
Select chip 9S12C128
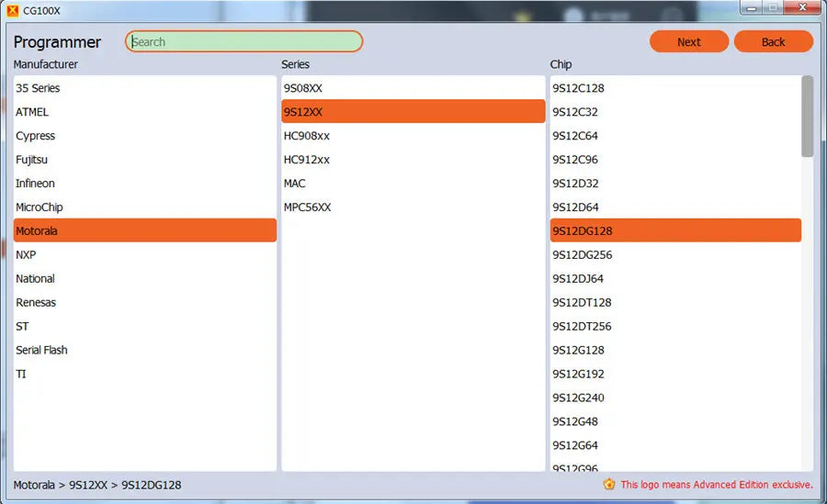pos(675,88)
